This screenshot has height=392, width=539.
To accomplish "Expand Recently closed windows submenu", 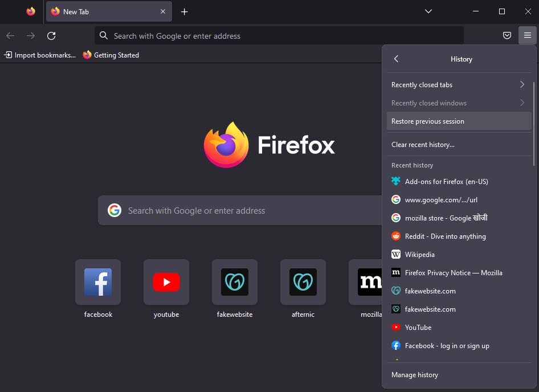I will tap(459, 103).
